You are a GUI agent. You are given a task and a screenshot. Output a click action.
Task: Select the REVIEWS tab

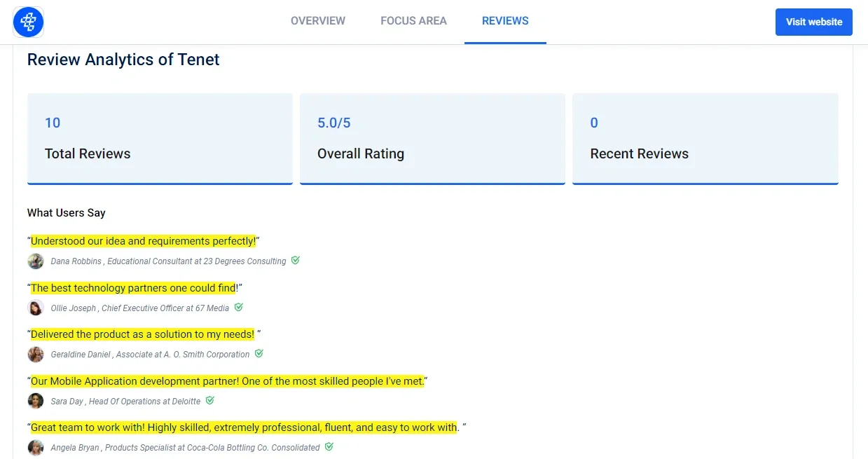(505, 21)
